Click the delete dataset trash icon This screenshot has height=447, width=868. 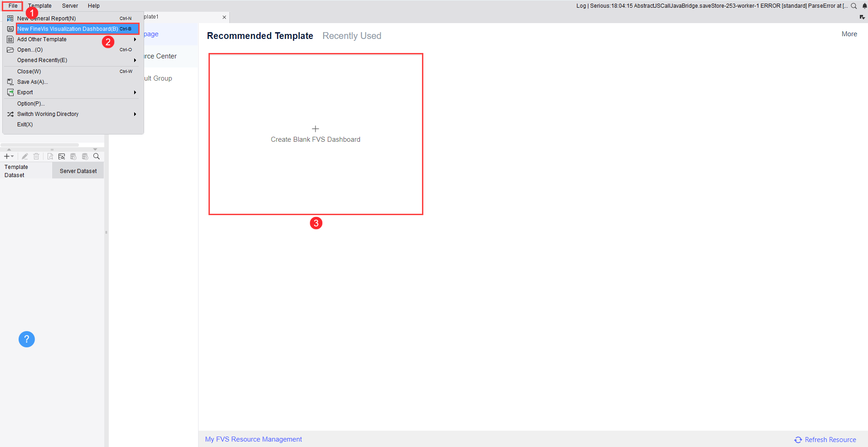click(x=36, y=156)
